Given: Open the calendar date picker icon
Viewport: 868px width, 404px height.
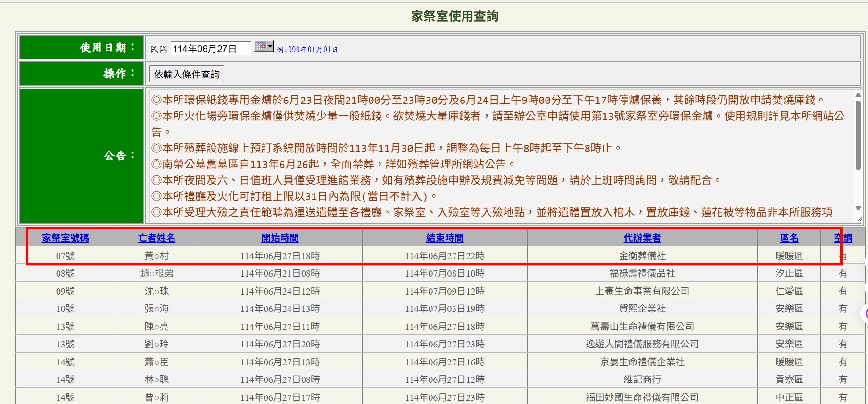Looking at the screenshot, I should [264, 47].
